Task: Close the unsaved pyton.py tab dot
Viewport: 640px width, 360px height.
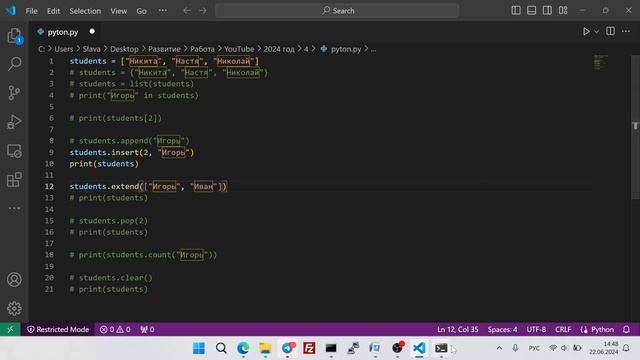Action: tap(92, 31)
